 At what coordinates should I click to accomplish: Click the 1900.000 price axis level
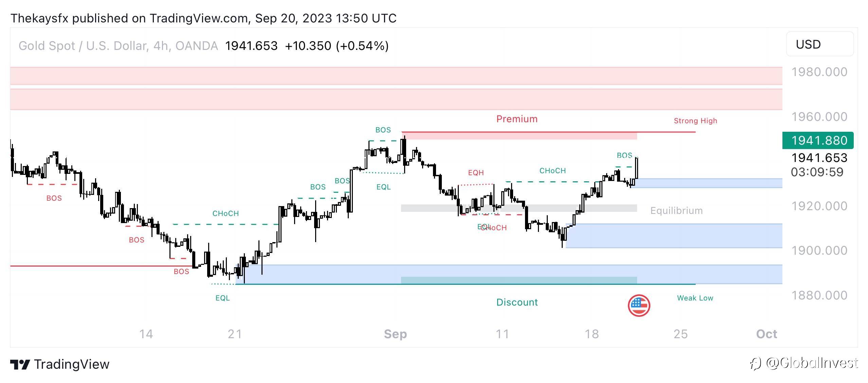pyautogui.click(x=819, y=251)
